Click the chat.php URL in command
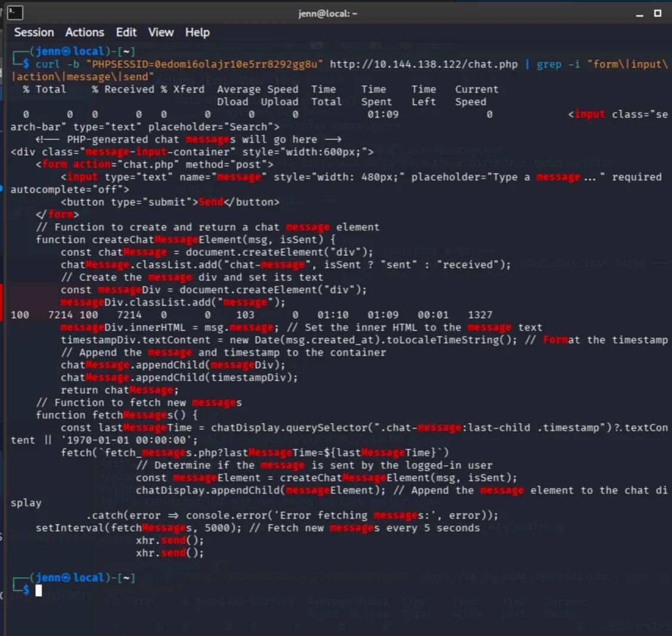The width and height of the screenshot is (672, 636). (x=424, y=65)
